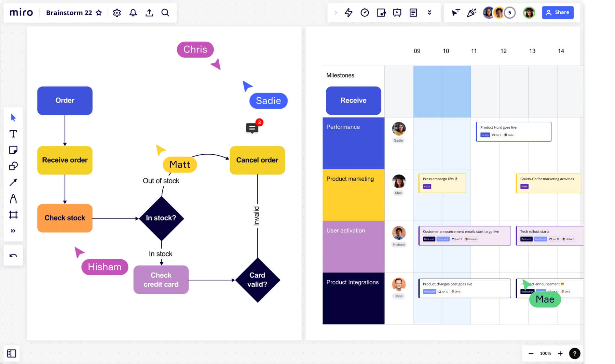This screenshot has height=364, width=615.
Task: Open the notes panel icon
Action: coord(413,13)
